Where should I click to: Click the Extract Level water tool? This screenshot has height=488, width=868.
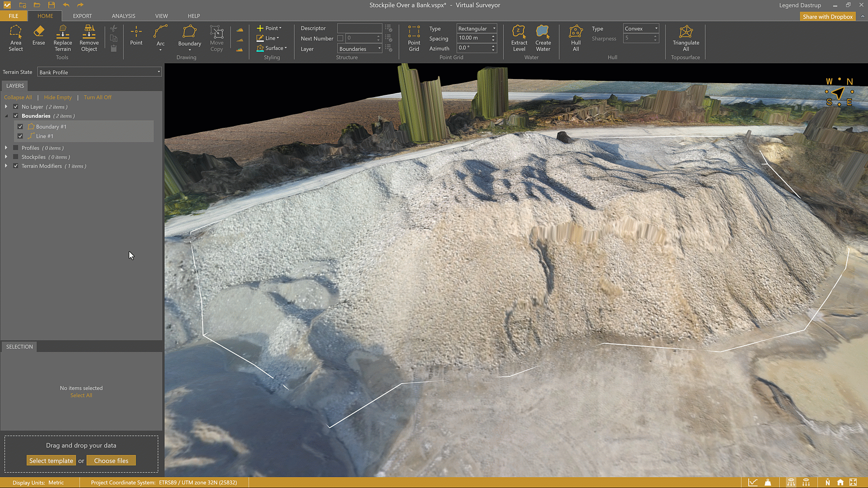pyautogui.click(x=519, y=38)
